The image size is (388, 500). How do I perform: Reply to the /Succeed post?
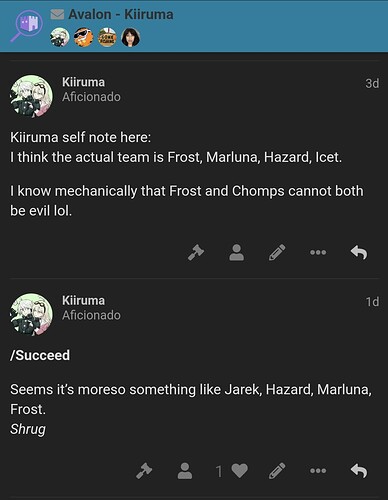pos(359,471)
